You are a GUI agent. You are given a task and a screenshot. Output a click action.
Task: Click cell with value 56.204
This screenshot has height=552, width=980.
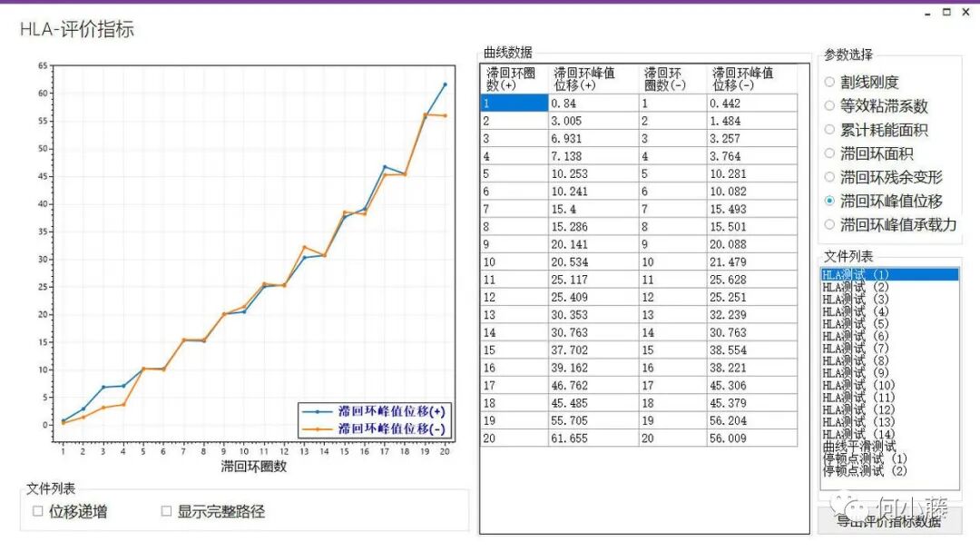[752, 420]
